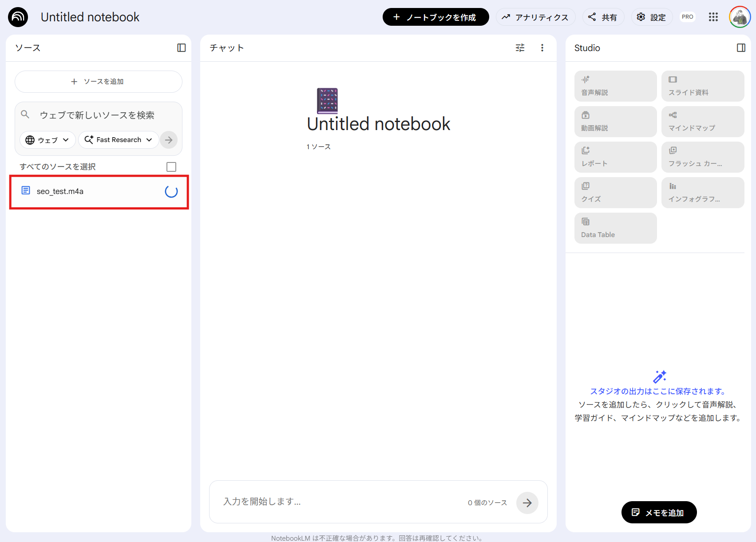Open the マインドマップ mind map tool
Screen dimensions: 756x542
tap(702, 121)
